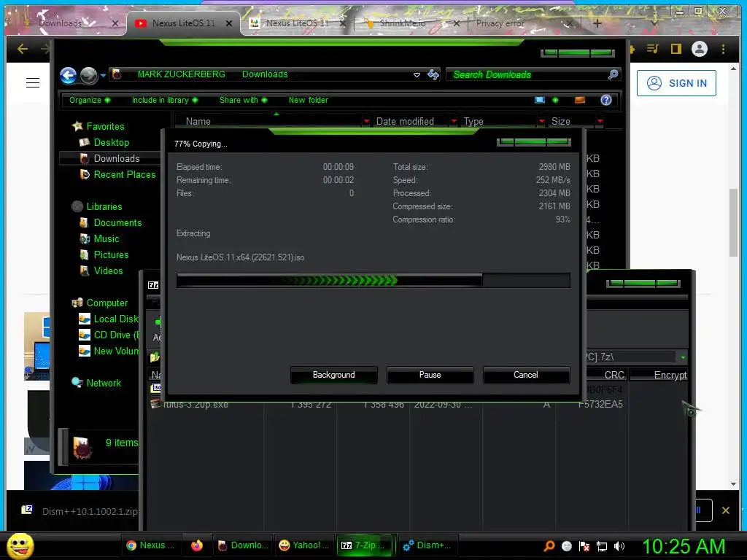This screenshot has height=560, width=747.
Task: Click the 7z logo icon in 7-Zip window
Action: coord(153,285)
